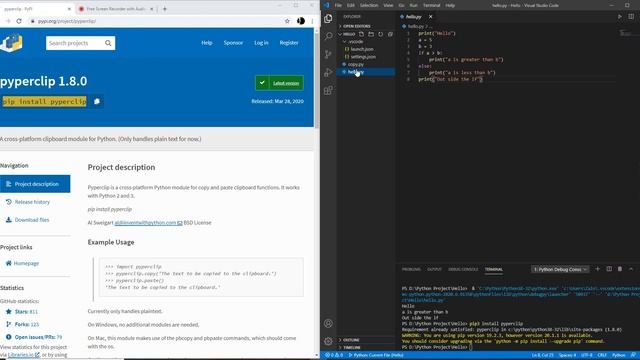Image resolution: width=640 pixels, height=360 pixels.
Task: Open the Accounts icon in VS Code
Action: 328,323
